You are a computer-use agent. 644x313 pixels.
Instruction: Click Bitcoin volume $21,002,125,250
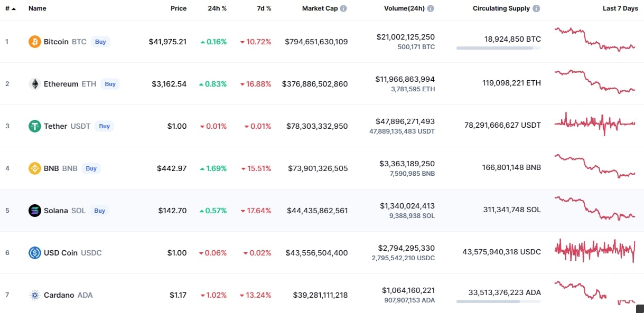tap(406, 37)
